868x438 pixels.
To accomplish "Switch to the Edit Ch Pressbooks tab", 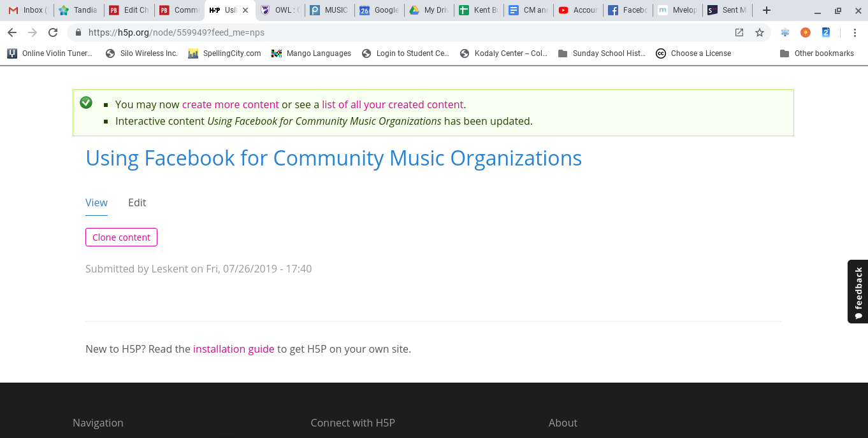I will pyautogui.click(x=128, y=10).
